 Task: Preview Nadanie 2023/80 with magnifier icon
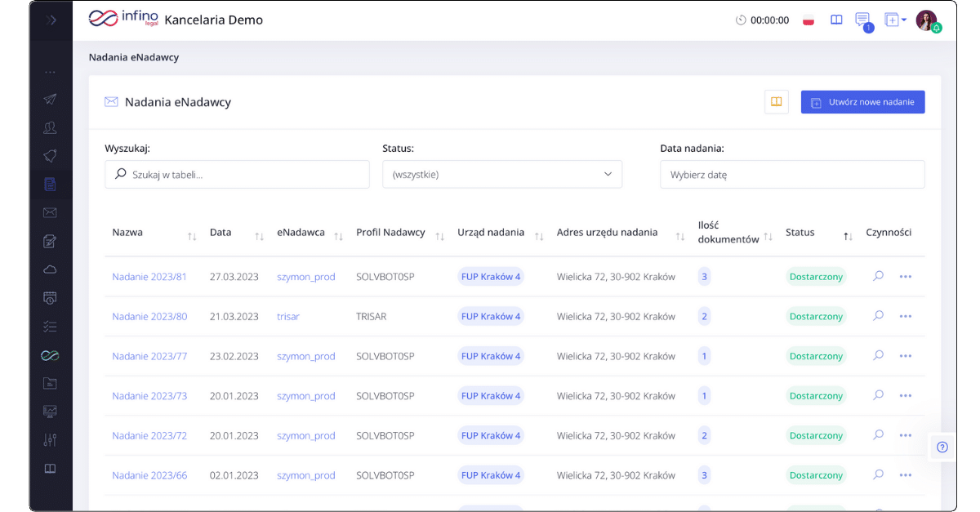(x=878, y=316)
